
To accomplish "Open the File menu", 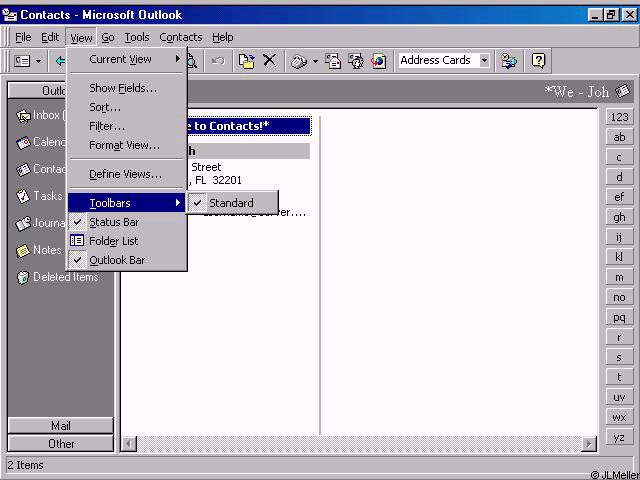I will pyautogui.click(x=23, y=37).
